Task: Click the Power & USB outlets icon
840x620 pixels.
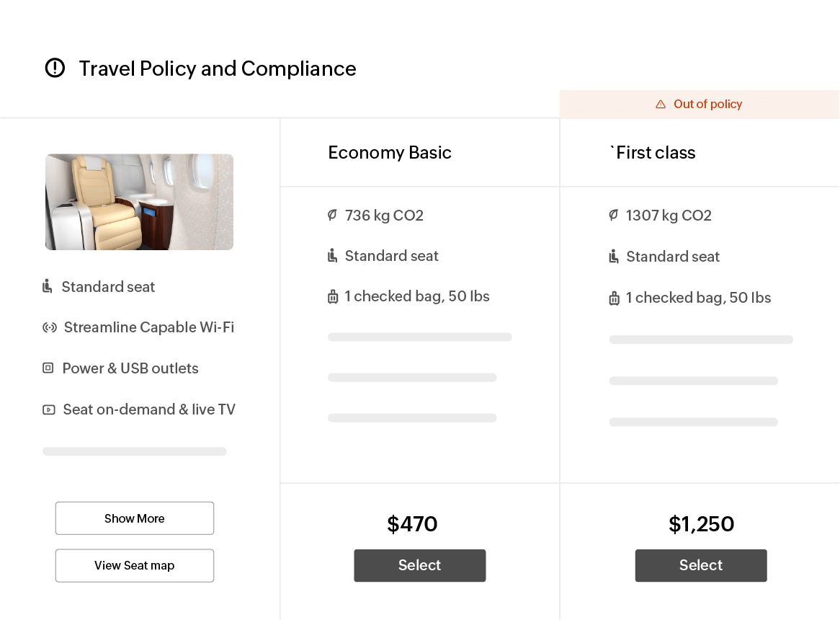Action: pyautogui.click(x=48, y=368)
